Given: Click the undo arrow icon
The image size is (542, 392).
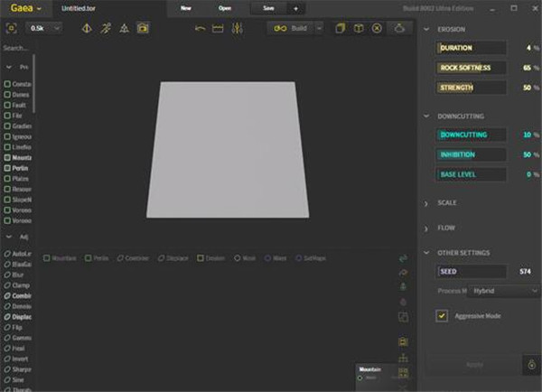Looking at the screenshot, I should (200, 28).
